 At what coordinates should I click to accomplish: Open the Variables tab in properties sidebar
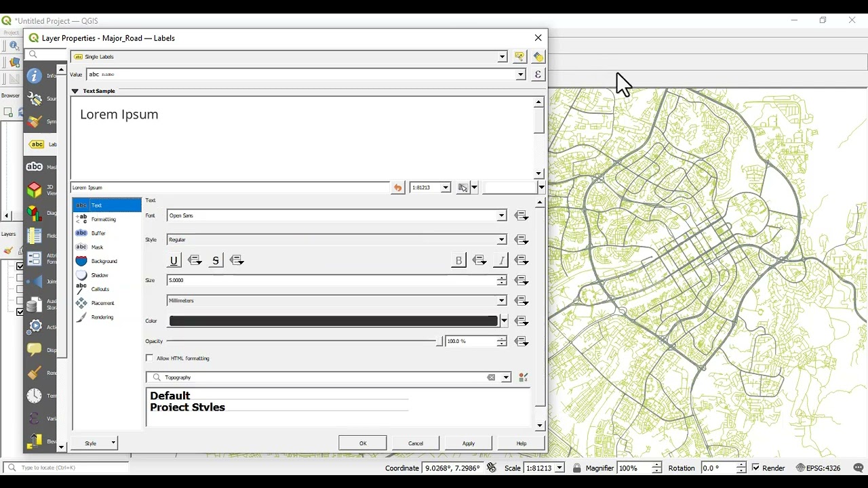(41, 418)
